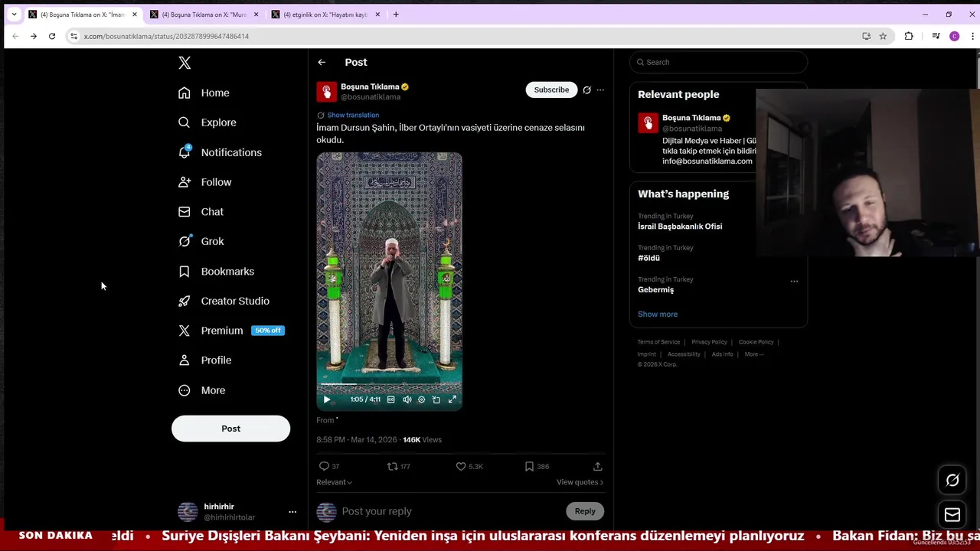Subscribe to Boşuna Tıklama
Image resolution: width=980 pixels, height=551 pixels.
click(551, 90)
